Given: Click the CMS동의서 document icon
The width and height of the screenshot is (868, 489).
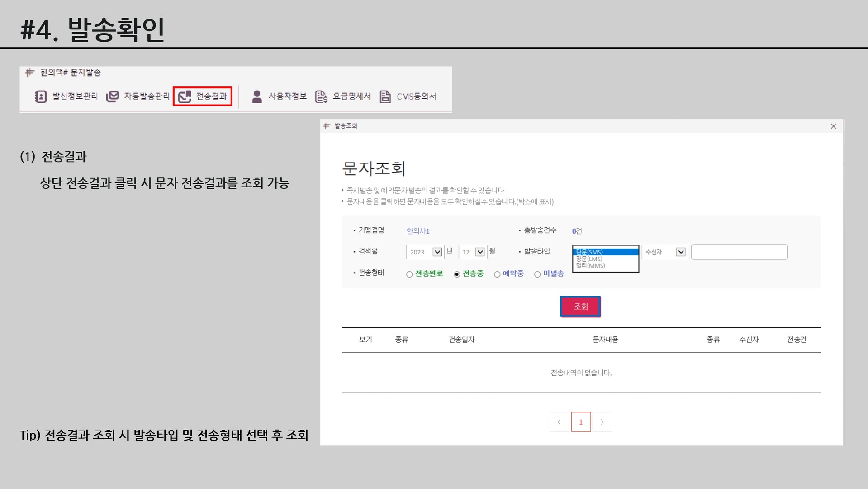Looking at the screenshot, I should click(x=385, y=96).
